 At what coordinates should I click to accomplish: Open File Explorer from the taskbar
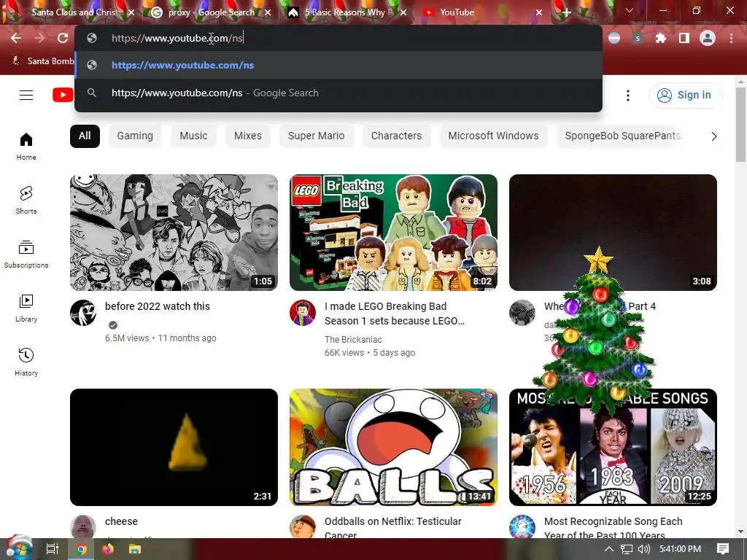click(x=135, y=549)
